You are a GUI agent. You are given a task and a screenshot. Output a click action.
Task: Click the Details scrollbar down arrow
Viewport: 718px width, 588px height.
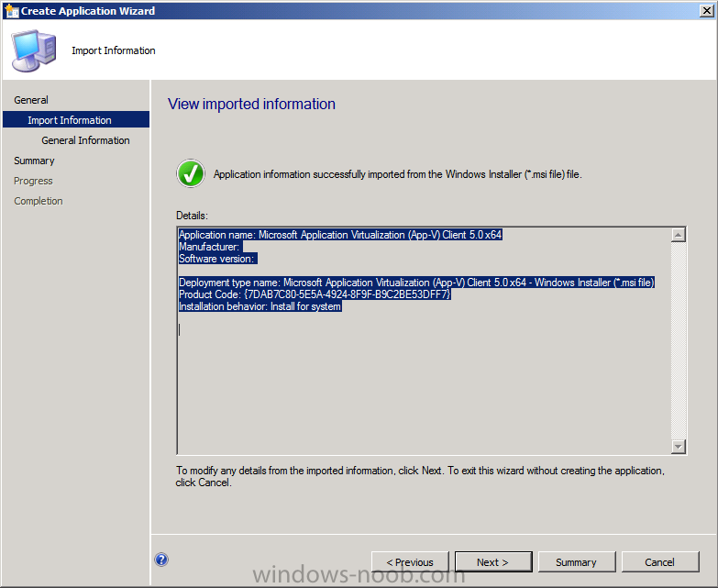click(679, 446)
